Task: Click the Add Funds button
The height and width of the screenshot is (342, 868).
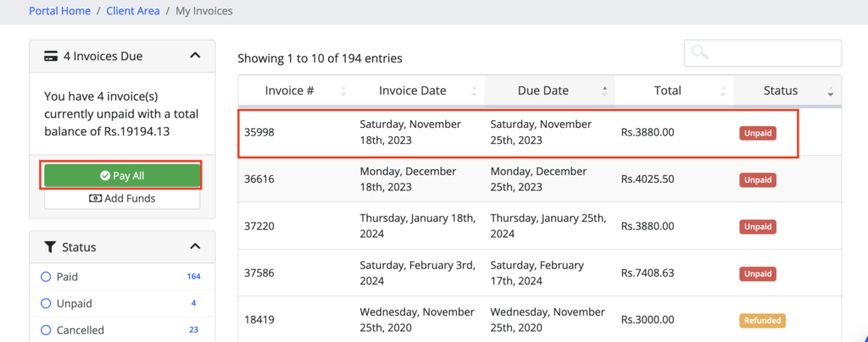Action: (x=122, y=199)
